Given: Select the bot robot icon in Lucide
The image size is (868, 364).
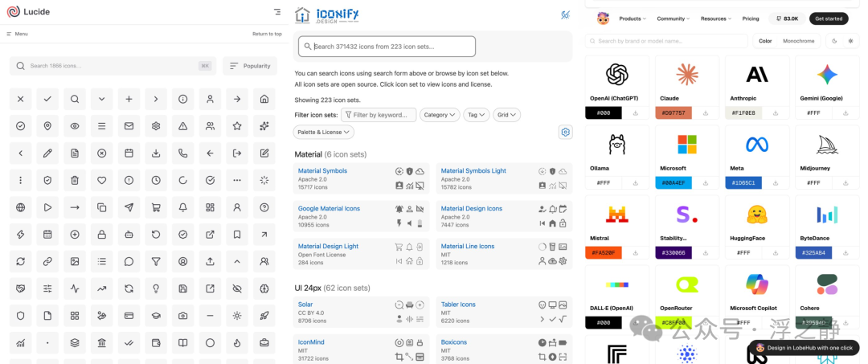Looking at the screenshot, I should 129,235.
